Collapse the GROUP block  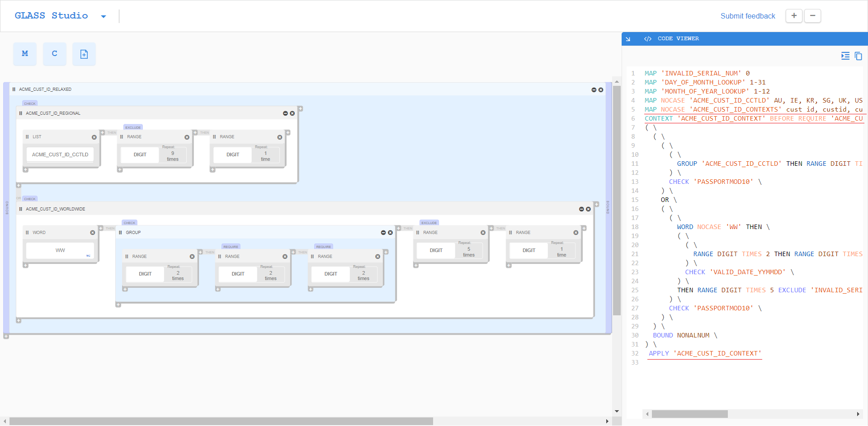383,233
